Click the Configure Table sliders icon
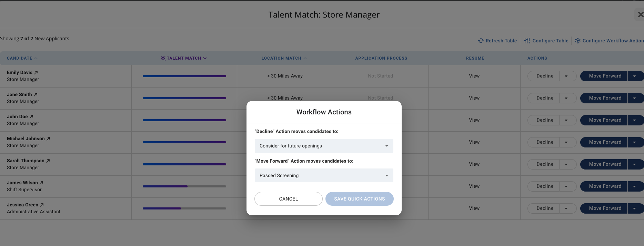The image size is (644, 246). click(527, 41)
